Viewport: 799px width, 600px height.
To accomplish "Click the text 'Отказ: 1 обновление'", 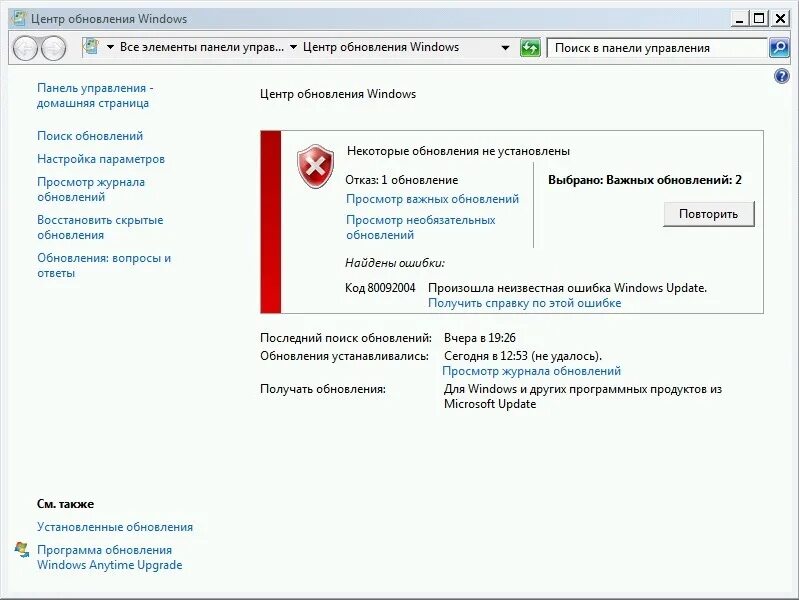I will click(402, 179).
